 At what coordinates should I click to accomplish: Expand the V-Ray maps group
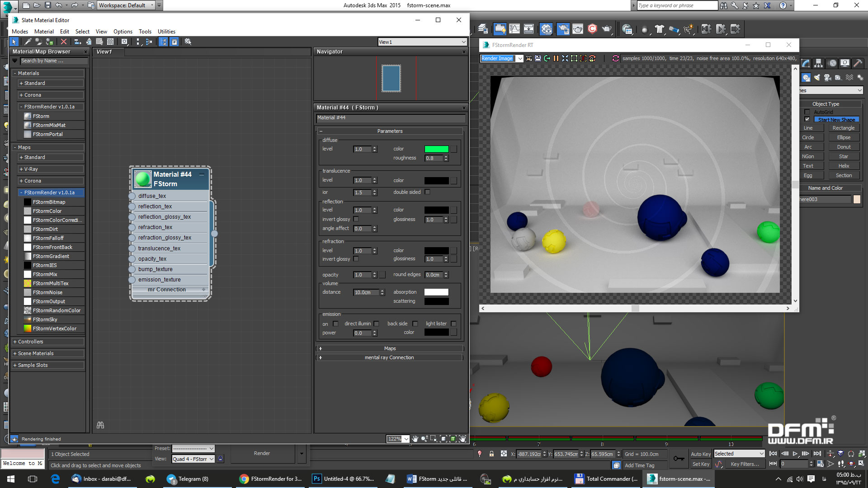tap(50, 169)
